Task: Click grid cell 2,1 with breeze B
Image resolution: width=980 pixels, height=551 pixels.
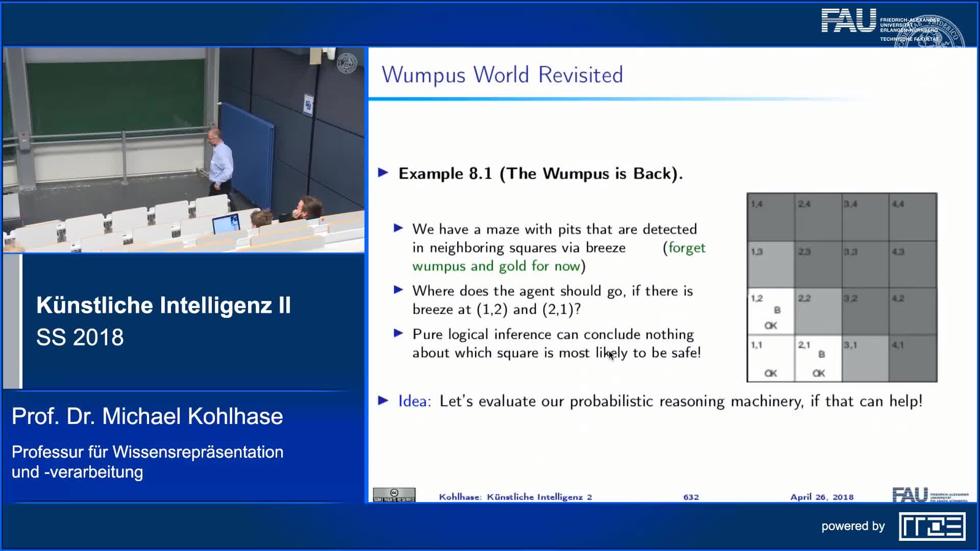Action: pos(818,359)
